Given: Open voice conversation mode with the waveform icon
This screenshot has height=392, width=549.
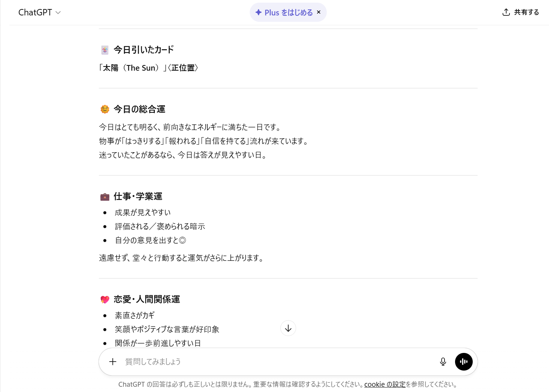Looking at the screenshot, I should (x=464, y=362).
